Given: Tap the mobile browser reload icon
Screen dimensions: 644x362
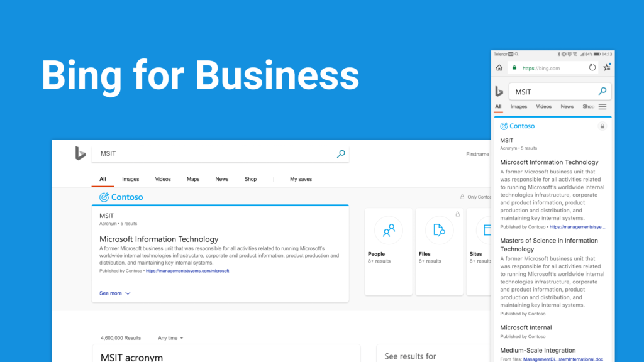Looking at the screenshot, I should (592, 68).
